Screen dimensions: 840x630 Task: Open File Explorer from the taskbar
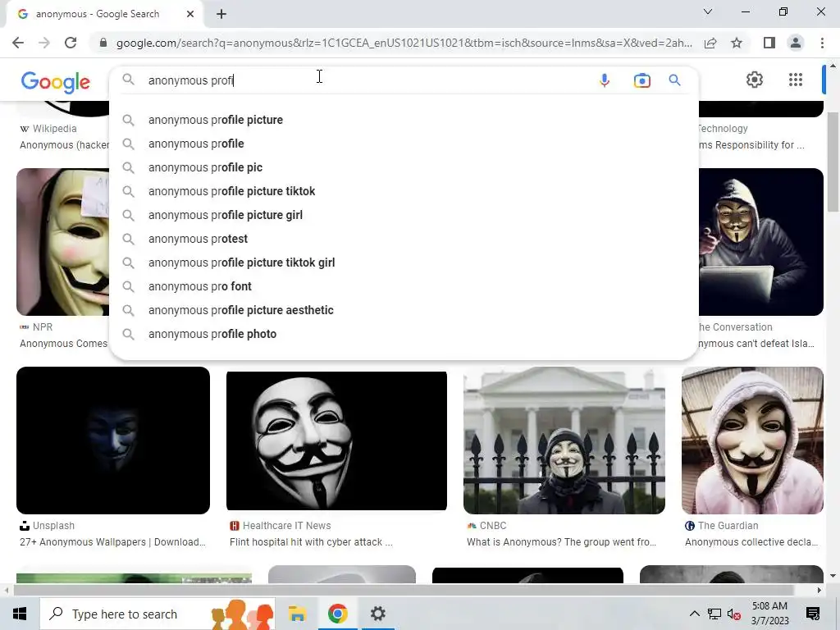tap(297, 614)
